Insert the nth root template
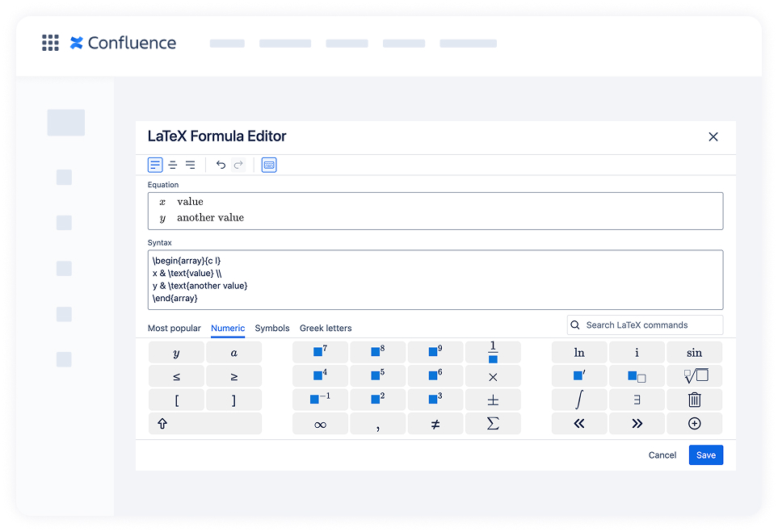Viewport: 778px width, 532px height. 694,376
